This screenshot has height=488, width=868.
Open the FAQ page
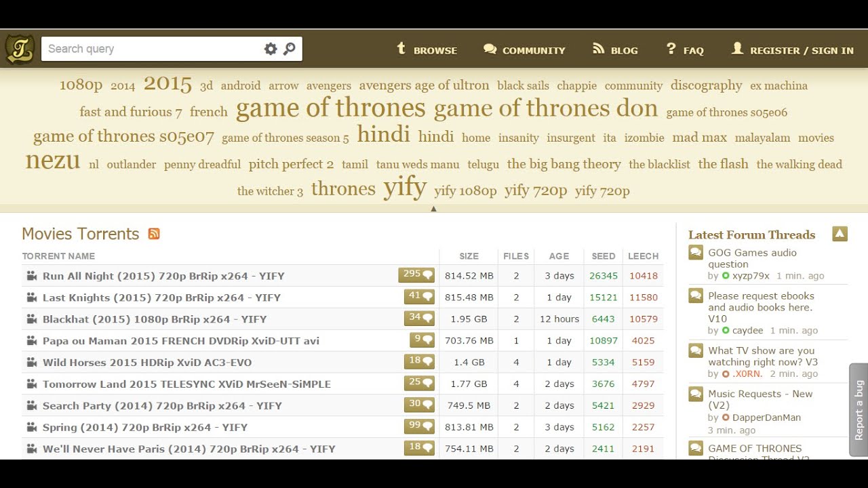coord(685,49)
